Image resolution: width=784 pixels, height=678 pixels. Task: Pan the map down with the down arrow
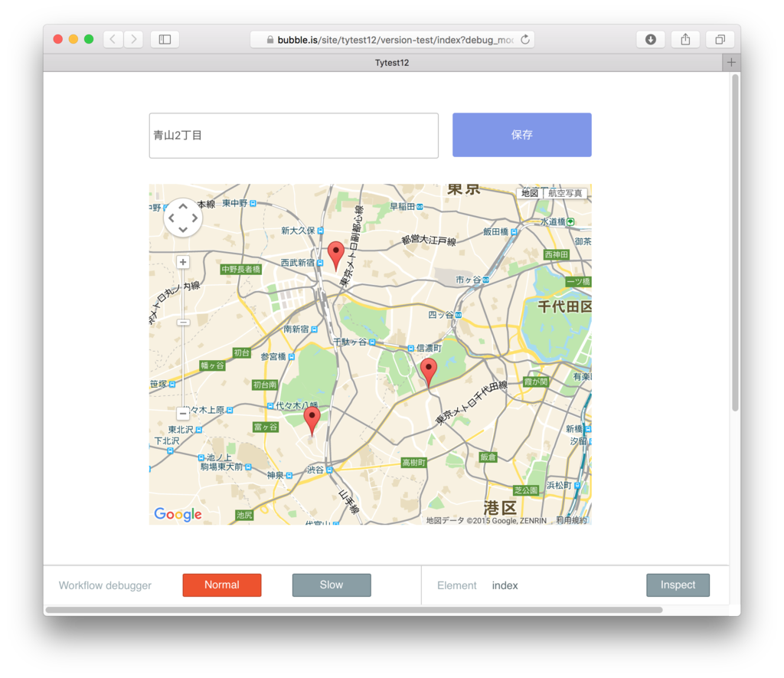[183, 230]
